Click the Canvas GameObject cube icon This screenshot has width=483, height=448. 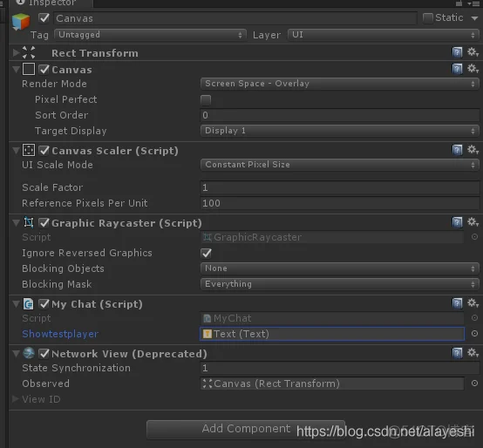(x=21, y=22)
